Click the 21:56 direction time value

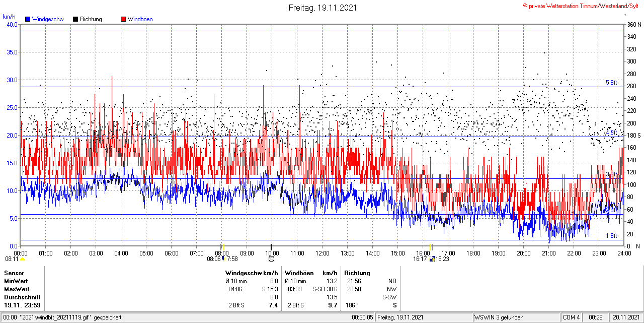tap(354, 281)
